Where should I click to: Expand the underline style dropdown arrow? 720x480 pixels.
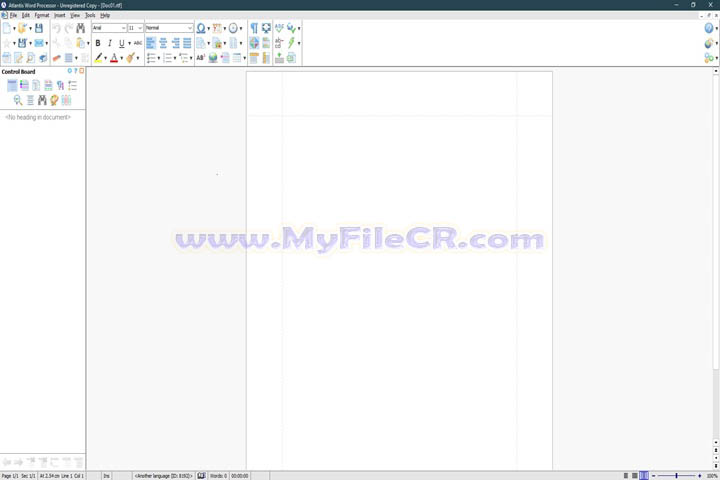pyautogui.click(x=129, y=44)
